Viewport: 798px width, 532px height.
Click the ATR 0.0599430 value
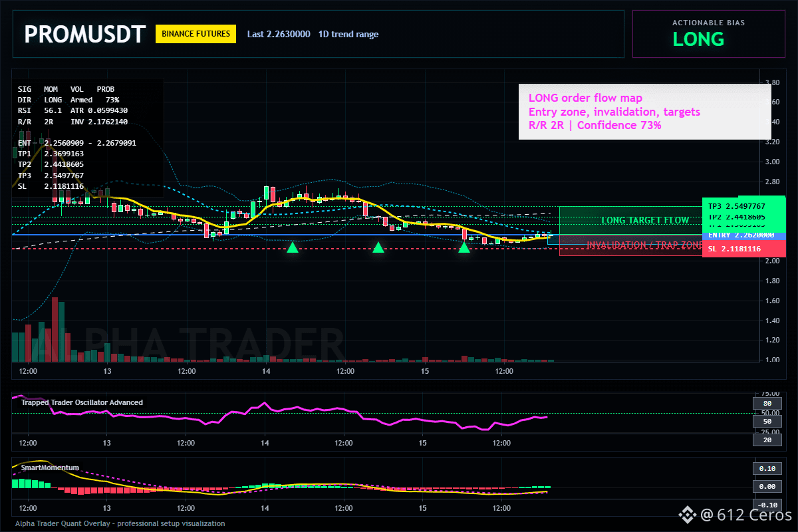(x=99, y=110)
